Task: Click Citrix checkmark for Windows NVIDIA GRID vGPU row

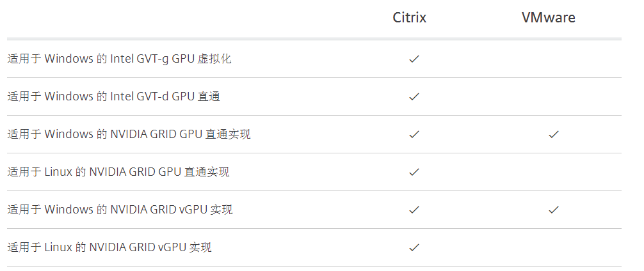Action: (x=414, y=210)
